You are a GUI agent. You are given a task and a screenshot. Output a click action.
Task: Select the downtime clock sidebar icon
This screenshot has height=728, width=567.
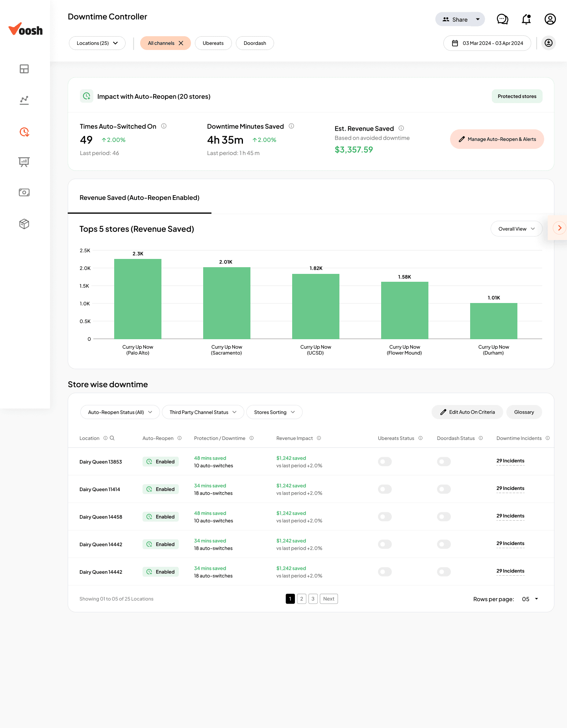point(24,132)
